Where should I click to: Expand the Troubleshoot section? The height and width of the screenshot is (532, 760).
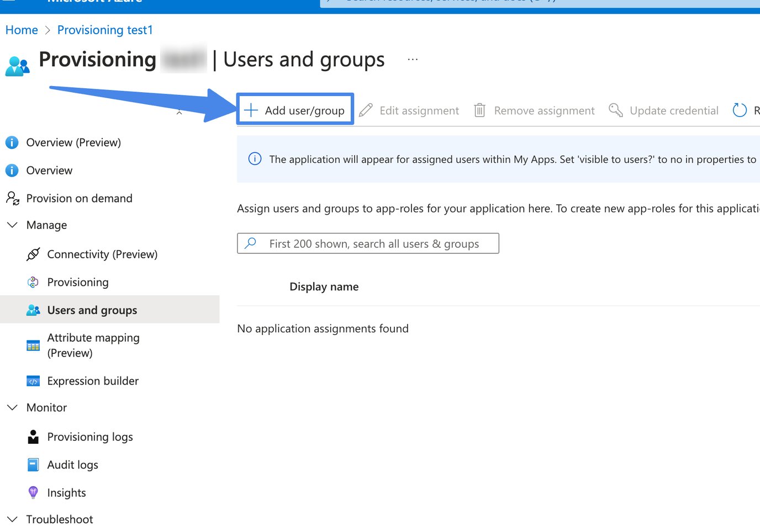coord(12,519)
